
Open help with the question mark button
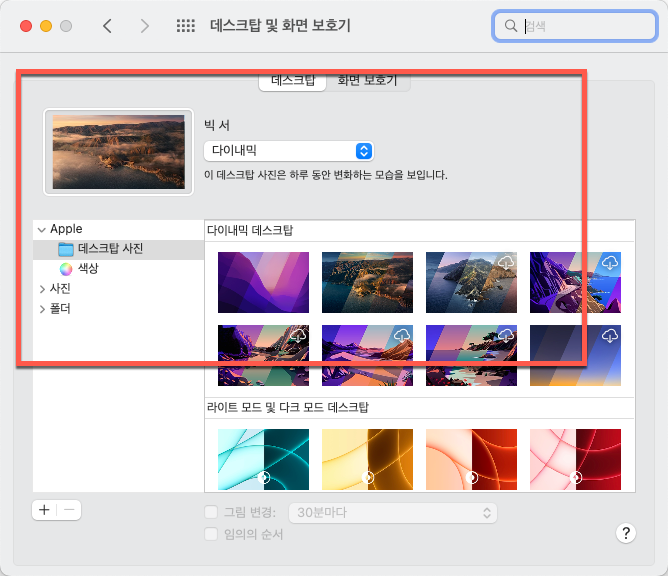[625, 533]
